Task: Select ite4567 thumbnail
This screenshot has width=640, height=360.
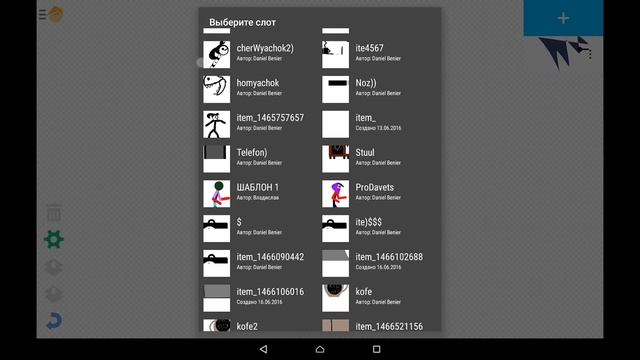Action: coord(336,54)
